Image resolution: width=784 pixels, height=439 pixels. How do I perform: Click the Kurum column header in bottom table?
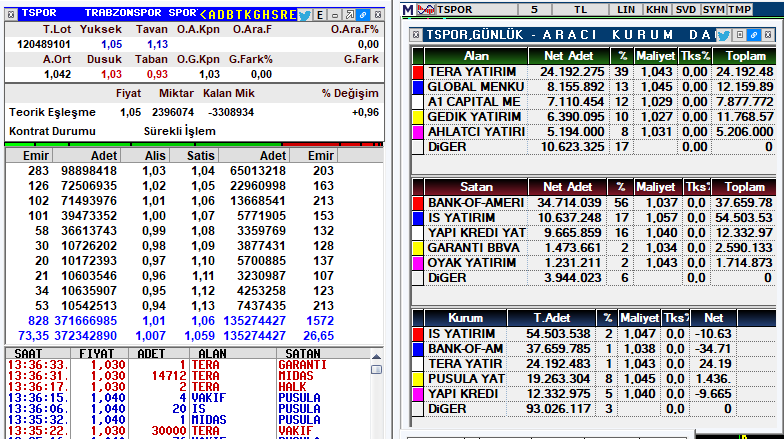point(465,318)
